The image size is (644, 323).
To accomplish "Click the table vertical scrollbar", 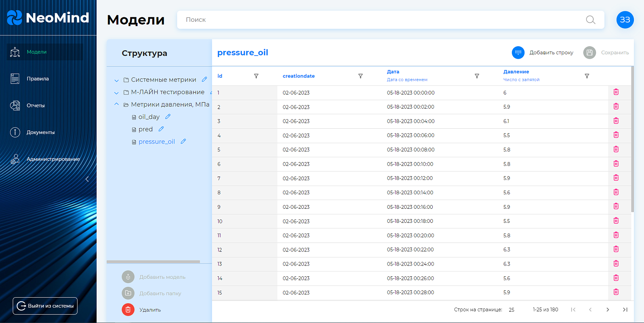I will [632, 139].
